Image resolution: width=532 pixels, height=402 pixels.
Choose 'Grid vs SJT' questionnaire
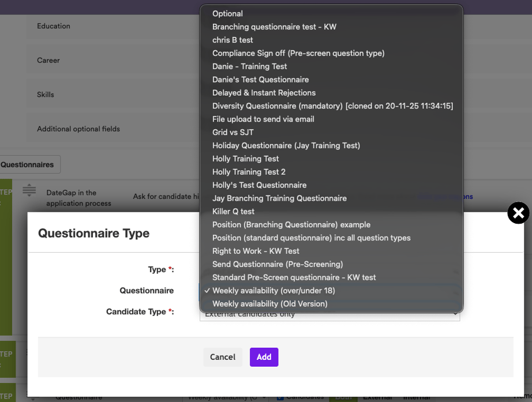(x=233, y=133)
